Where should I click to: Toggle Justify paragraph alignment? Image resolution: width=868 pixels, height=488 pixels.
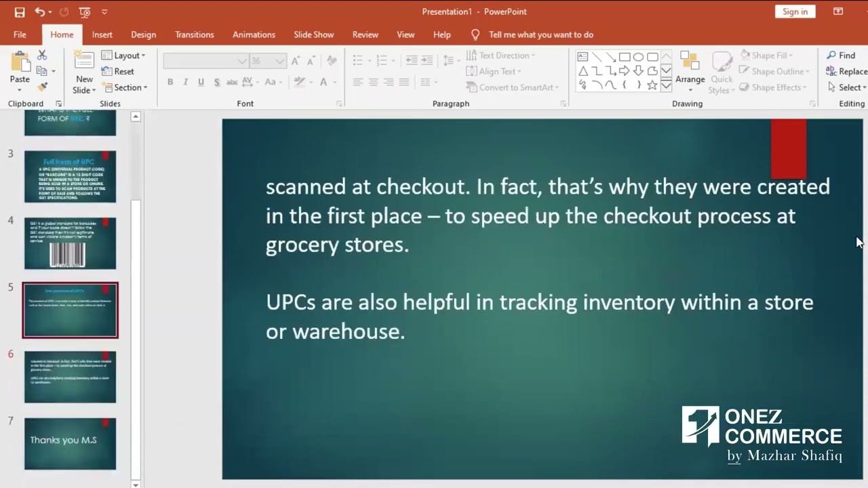click(404, 82)
